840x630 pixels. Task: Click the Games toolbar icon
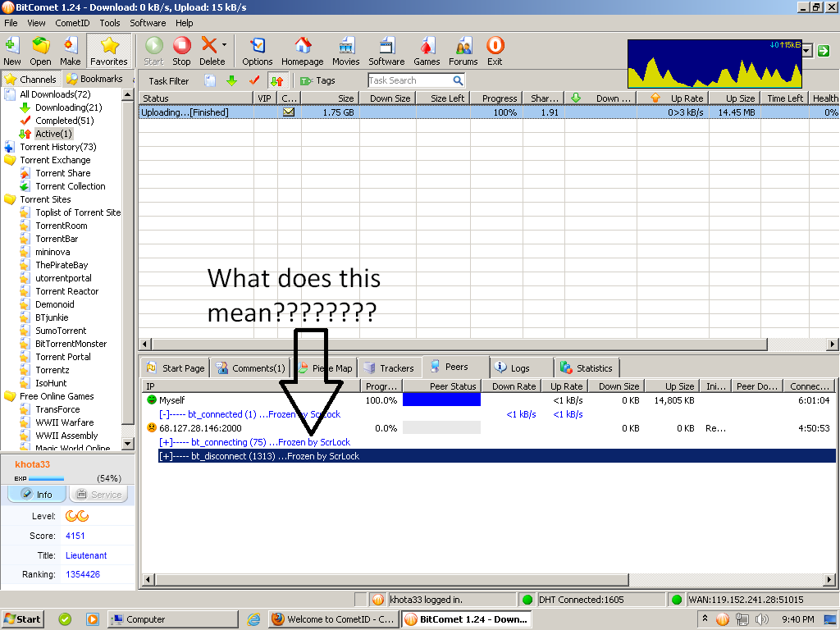pos(427,50)
